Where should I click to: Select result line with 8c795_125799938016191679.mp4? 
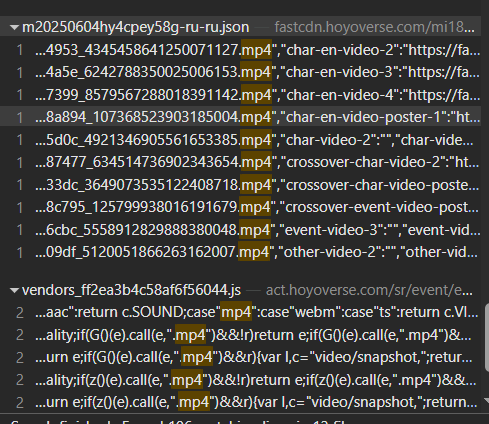coord(240,207)
